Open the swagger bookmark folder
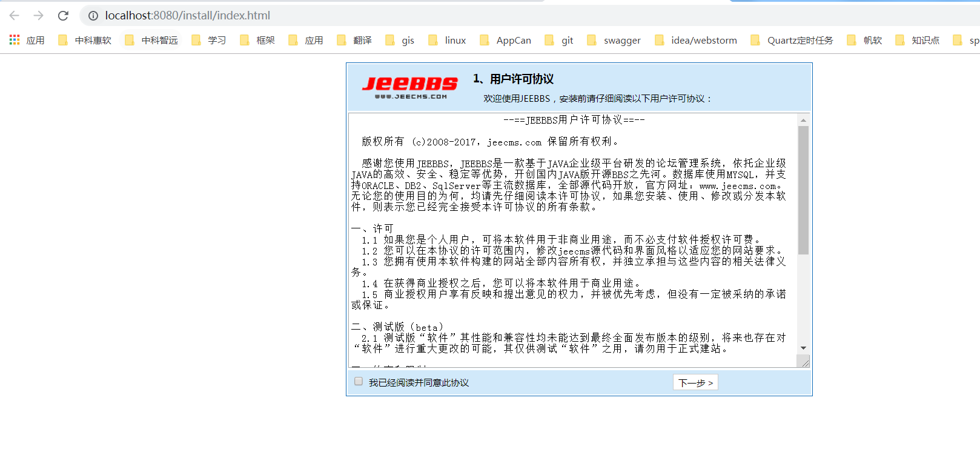The height and width of the screenshot is (452, 980). [x=614, y=40]
